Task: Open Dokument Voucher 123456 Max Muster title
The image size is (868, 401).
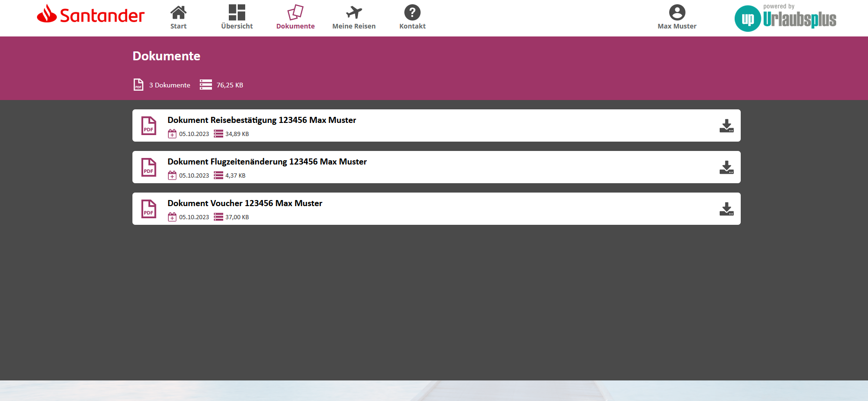Action: pyautogui.click(x=245, y=203)
